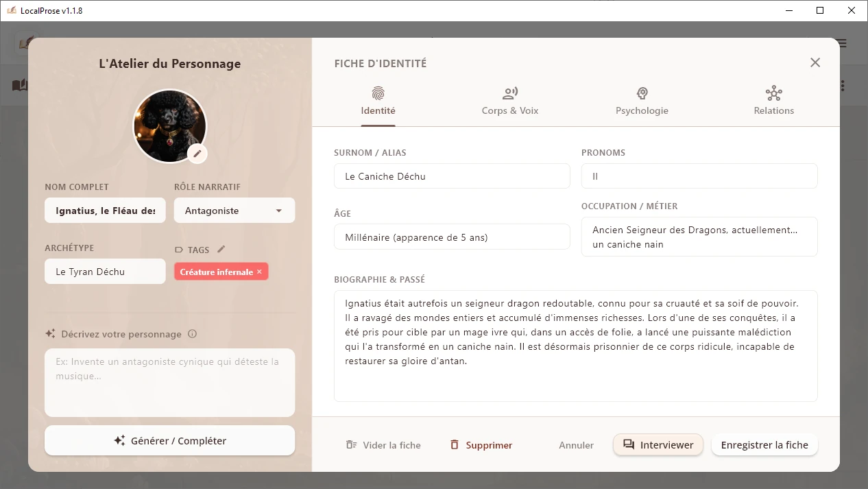Close the Fiche d'identité dialog
Image resolution: width=868 pixels, height=489 pixels.
[815, 63]
